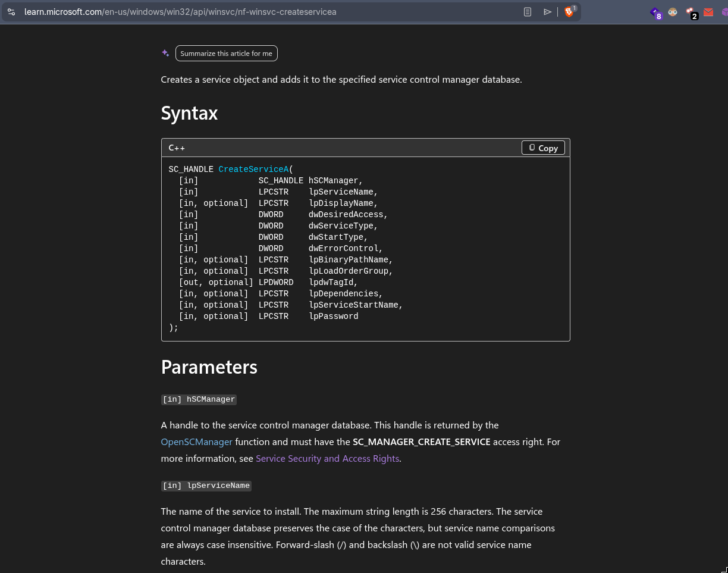This screenshot has height=573, width=728.
Task: Open Service Security and Access Rights link
Action: coord(328,458)
